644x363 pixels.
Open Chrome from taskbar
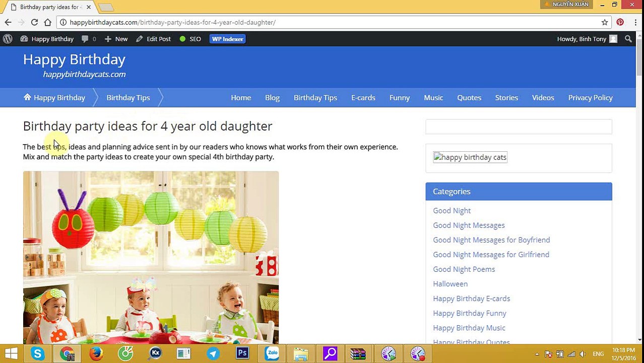(x=67, y=353)
